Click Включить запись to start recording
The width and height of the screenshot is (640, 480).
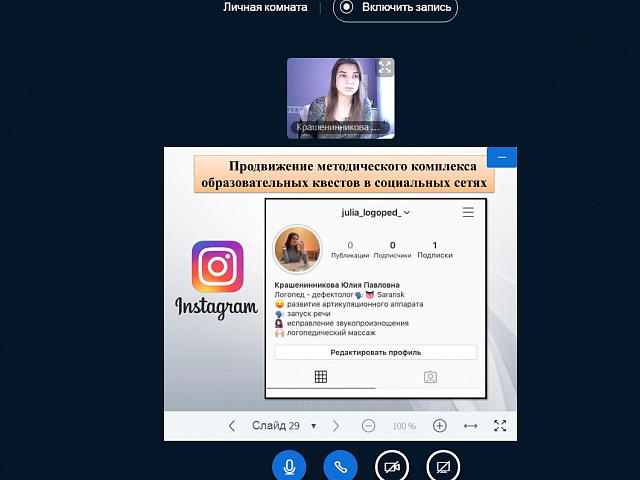[x=395, y=8]
